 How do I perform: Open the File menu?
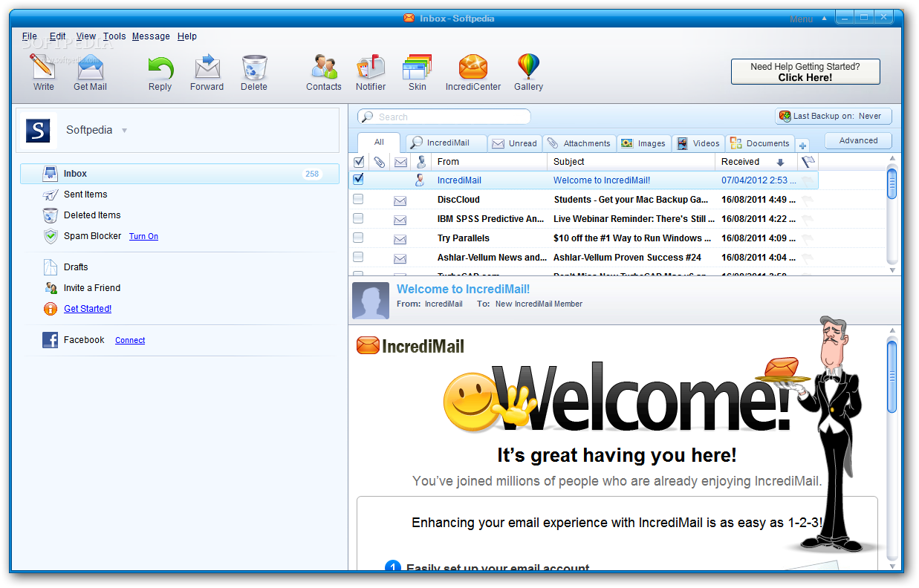tap(30, 36)
